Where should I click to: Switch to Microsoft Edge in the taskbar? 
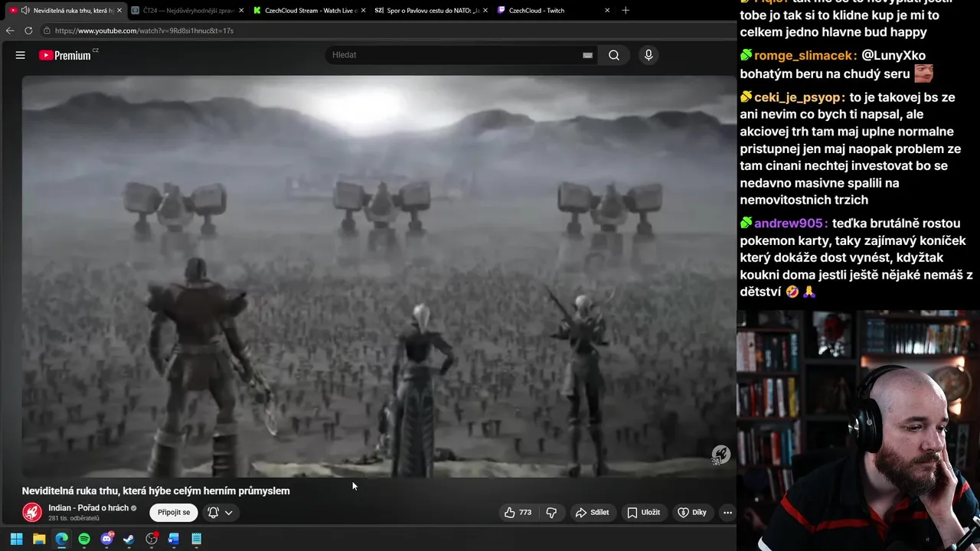pyautogui.click(x=61, y=539)
